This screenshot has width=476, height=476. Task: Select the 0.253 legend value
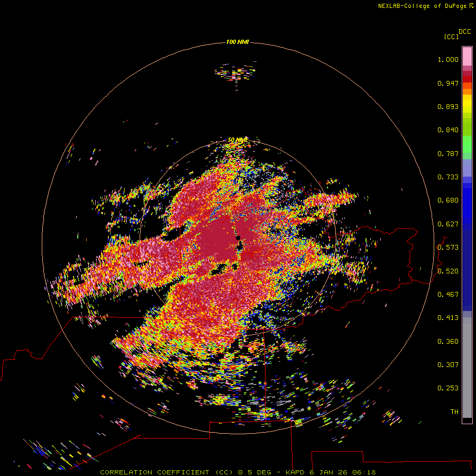coord(448,388)
